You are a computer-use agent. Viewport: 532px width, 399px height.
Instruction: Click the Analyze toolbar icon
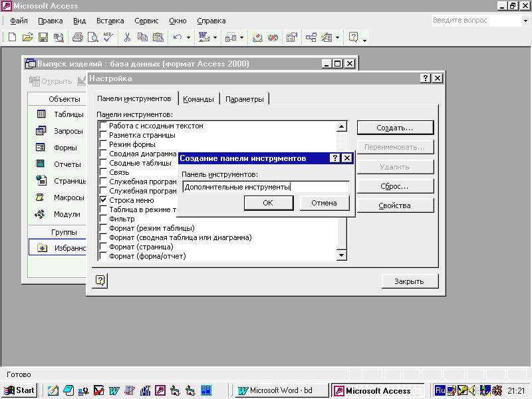tap(231, 37)
